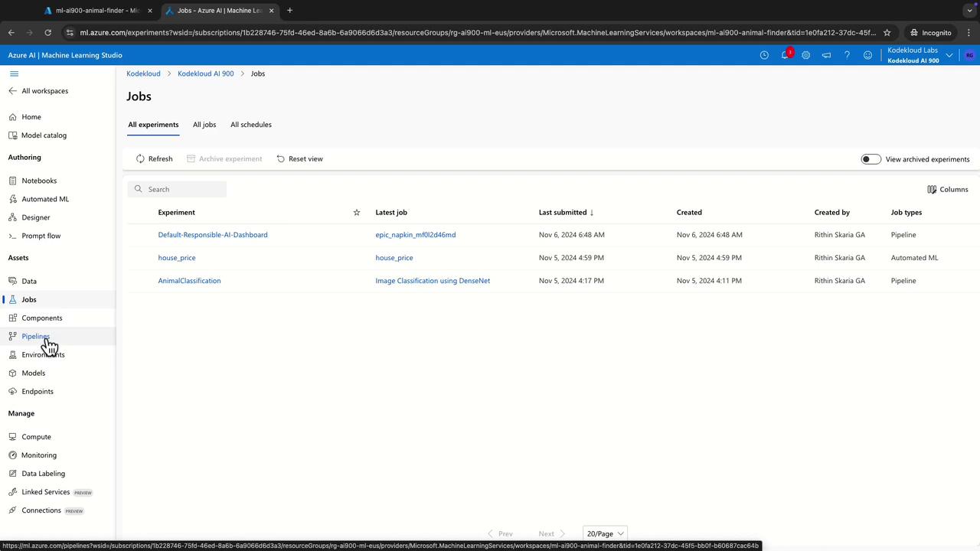The width and height of the screenshot is (980, 551).
Task: Collapse the hamburger navigation menu
Action: (14, 73)
